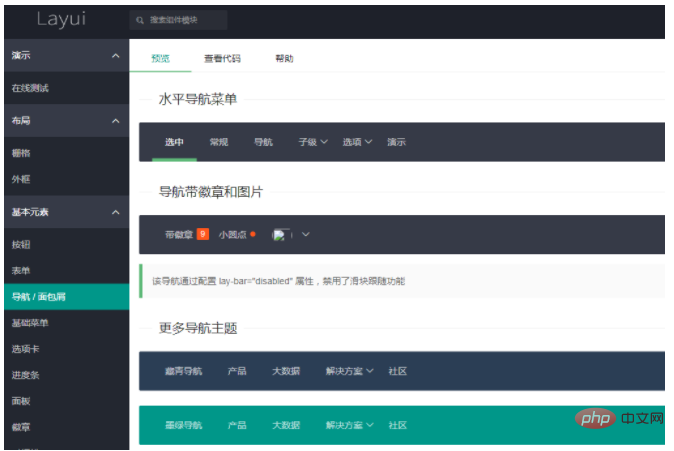This screenshot has width=674, height=451.
Task: Click 产品 in the green nav bar
Action: 237,426
